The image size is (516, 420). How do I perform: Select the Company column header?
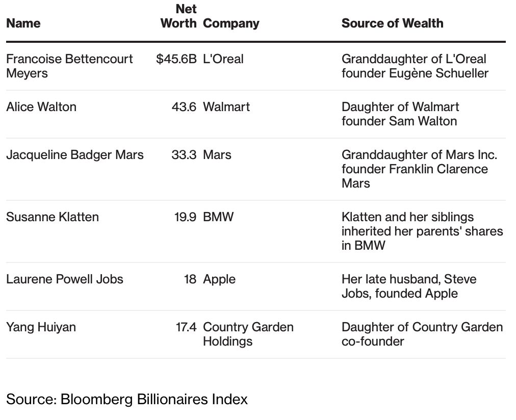pyautogui.click(x=231, y=23)
